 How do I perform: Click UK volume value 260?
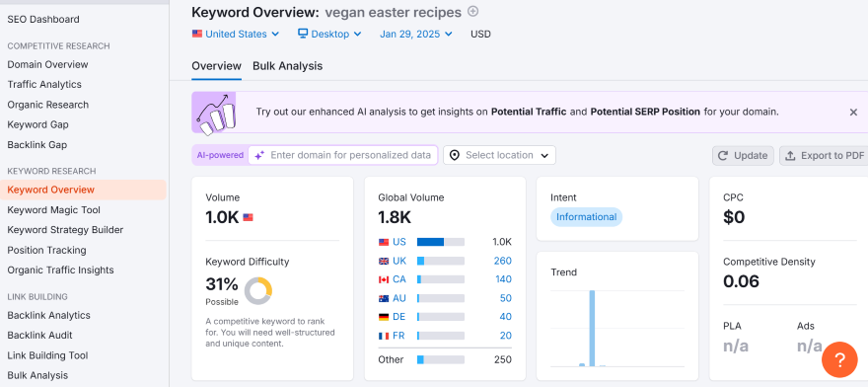tap(503, 262)
